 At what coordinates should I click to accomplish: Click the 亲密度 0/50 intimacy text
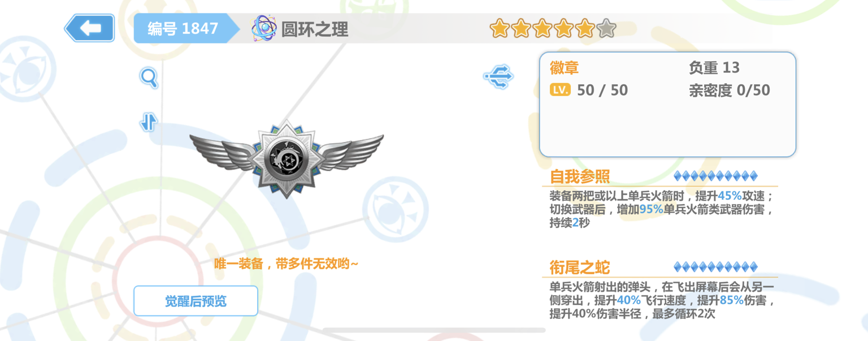point(730,90)
